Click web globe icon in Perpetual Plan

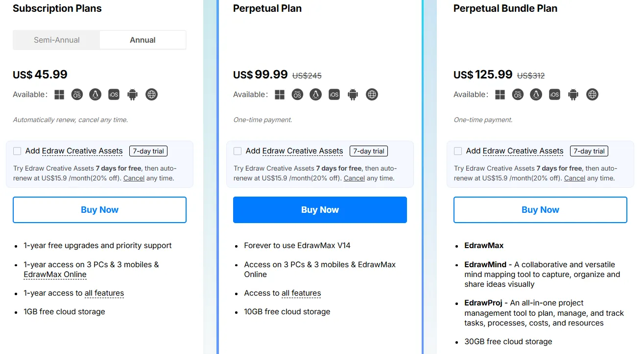click(372, 95)
